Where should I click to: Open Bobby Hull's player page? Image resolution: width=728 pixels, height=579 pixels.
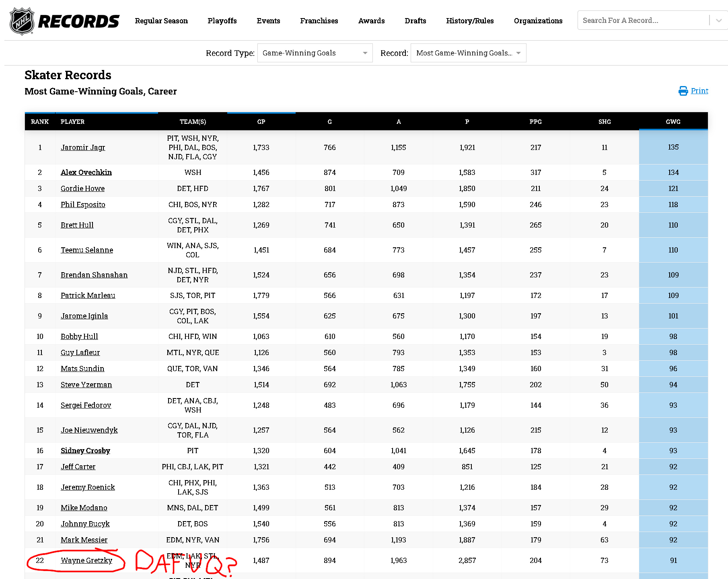[x=79, y=337]
